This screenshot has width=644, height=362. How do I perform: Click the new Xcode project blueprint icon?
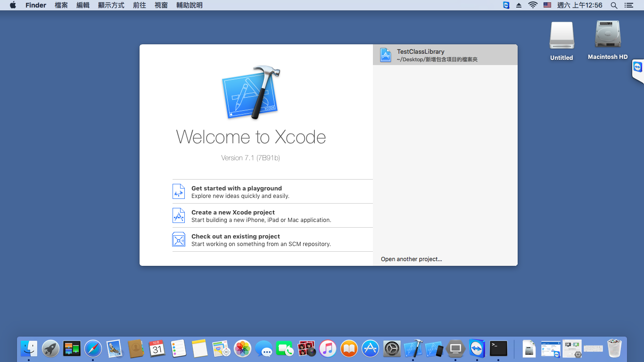179,215
